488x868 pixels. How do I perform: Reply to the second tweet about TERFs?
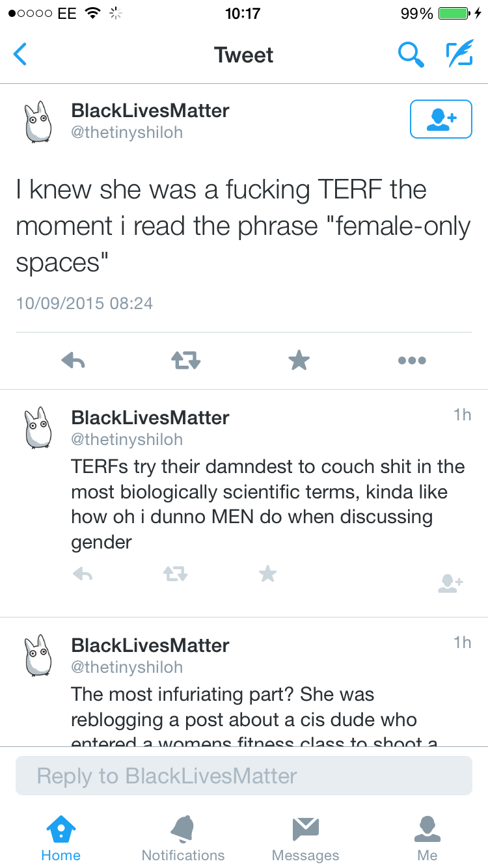(x=82, y=573)
